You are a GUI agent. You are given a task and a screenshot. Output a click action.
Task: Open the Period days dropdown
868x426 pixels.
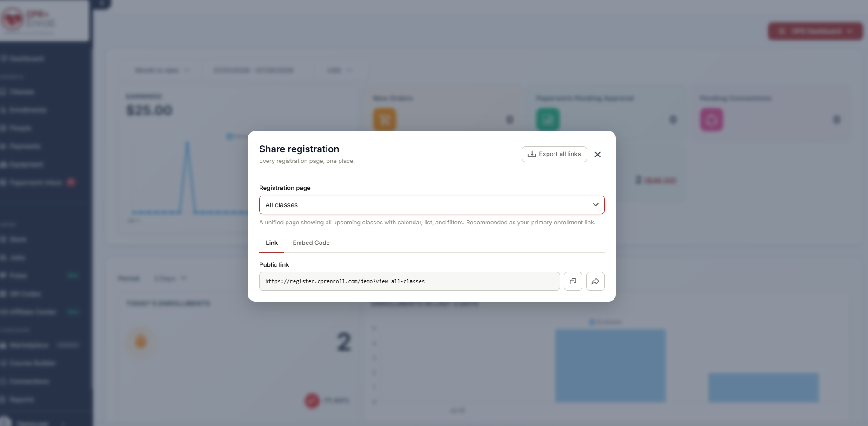pyautogui.click(x=170, y=278)
